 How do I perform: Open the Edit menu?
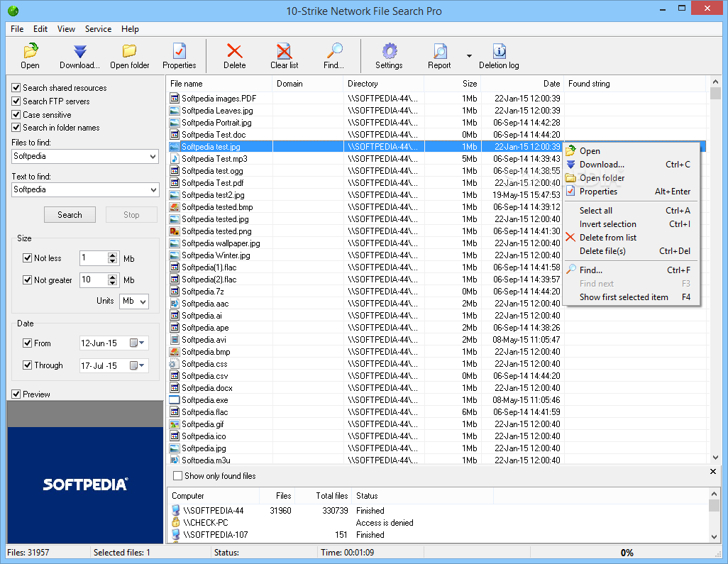40,29
